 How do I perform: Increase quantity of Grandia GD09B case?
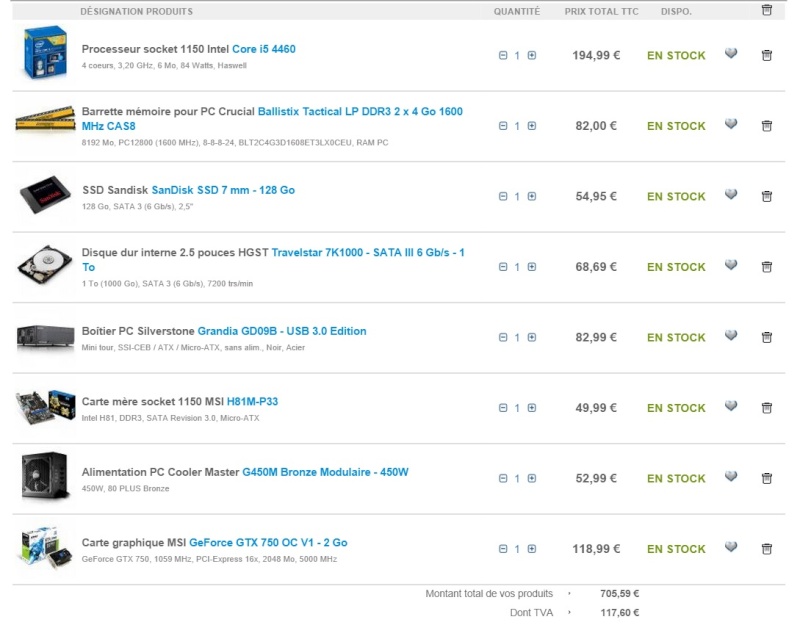pyautogui.click(x=532, y=337)
